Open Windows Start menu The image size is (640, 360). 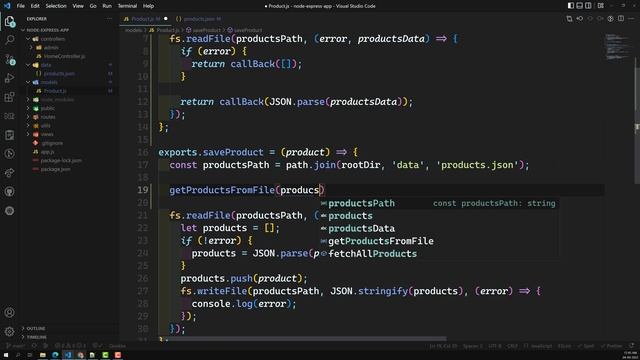[6, 355]
